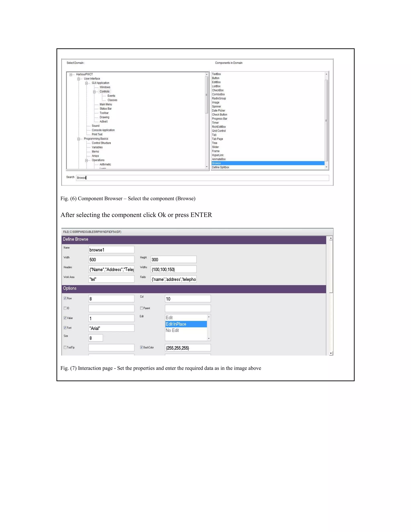Image resolution: width=411 pixels, height=532 pixels.
Task: Click the Name field browse1
Action: [x=111, y=250]
